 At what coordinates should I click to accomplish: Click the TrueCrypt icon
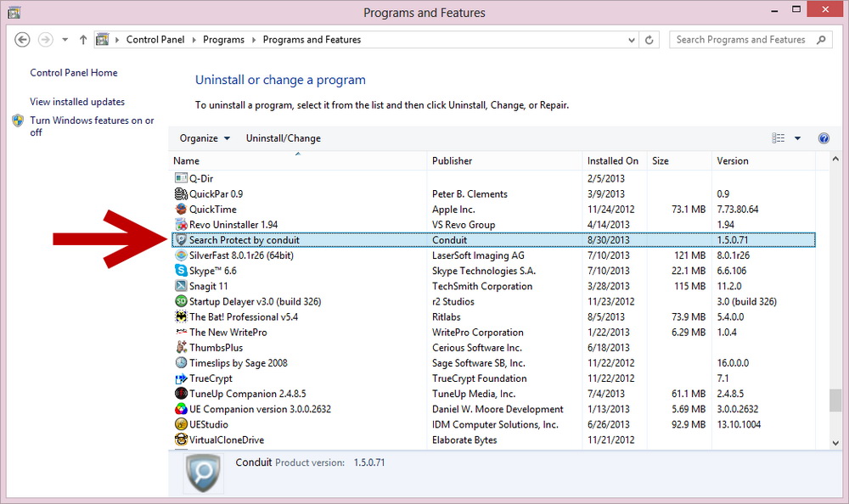tap(181, 378)
